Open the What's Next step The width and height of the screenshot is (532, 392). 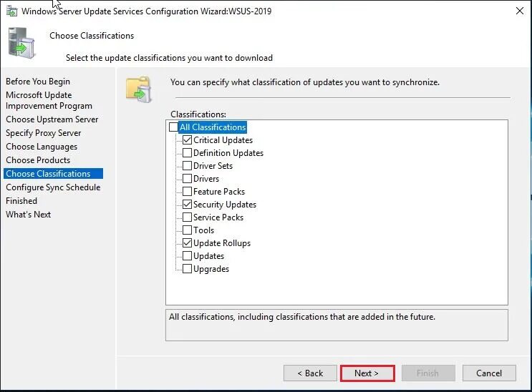[28, 215]
